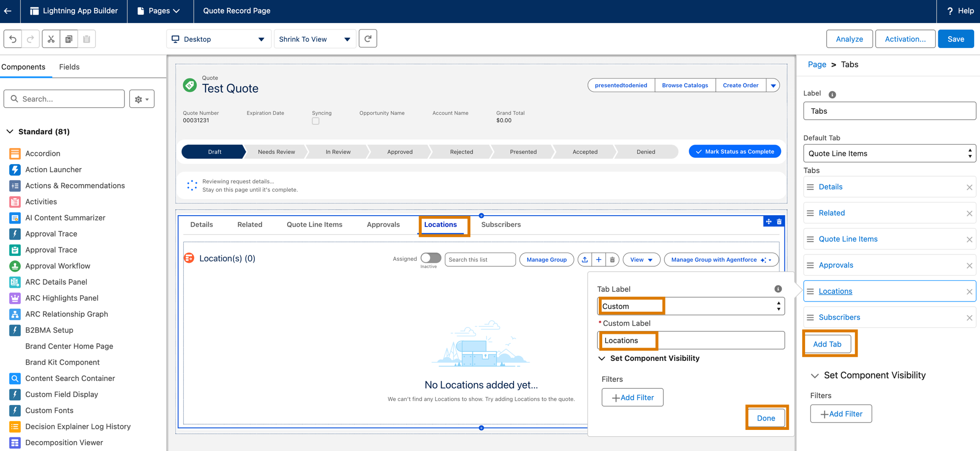Remove the Subscribers tab with X

tap(969, 318)
